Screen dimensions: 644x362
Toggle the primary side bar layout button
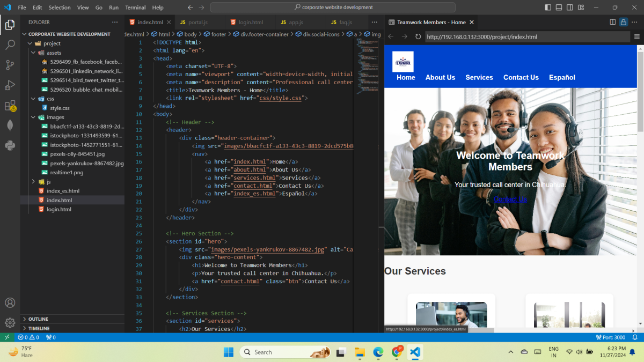(x=548, y=8)
